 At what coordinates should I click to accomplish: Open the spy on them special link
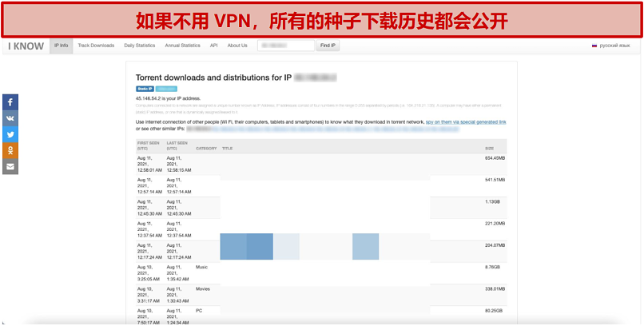pos(466,122)
